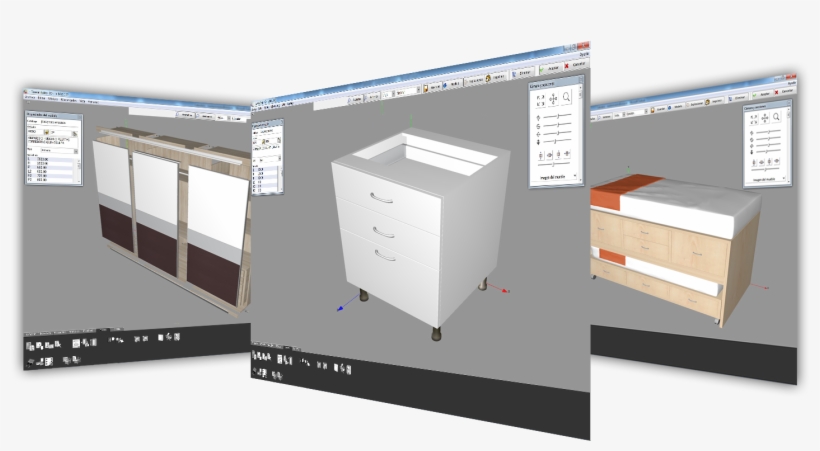Click fourth view preset icon in right camera panel
The width and height of the screenshot is (820, 451).
pyautogui.click(x=777, y=161)
